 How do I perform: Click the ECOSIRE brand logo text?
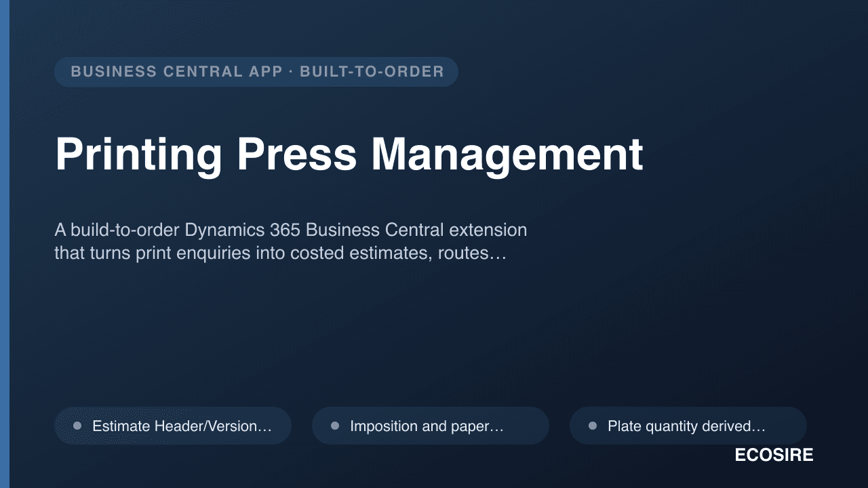(774, 455)
